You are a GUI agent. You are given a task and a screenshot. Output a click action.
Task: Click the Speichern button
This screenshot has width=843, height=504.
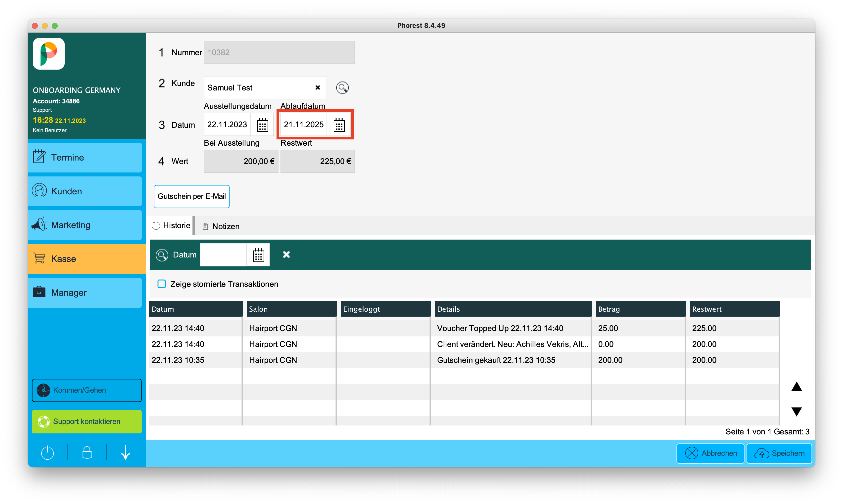pyautogui.click(x=779, y=453)
